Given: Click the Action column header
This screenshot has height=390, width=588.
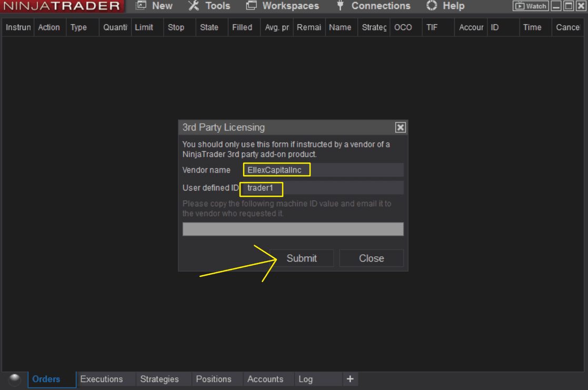Looking at the screenshot, I should 50,27.
